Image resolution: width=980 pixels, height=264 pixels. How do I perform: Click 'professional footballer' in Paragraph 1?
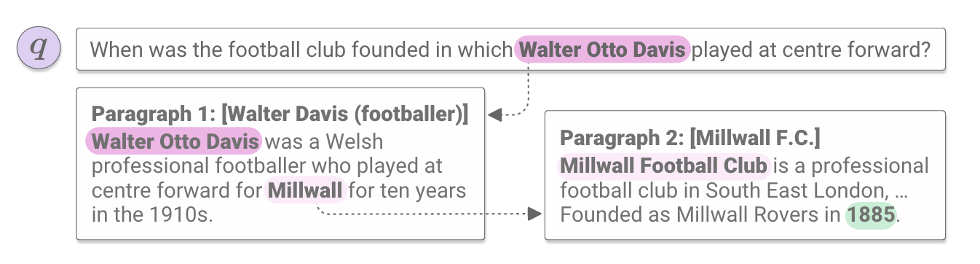199,166
